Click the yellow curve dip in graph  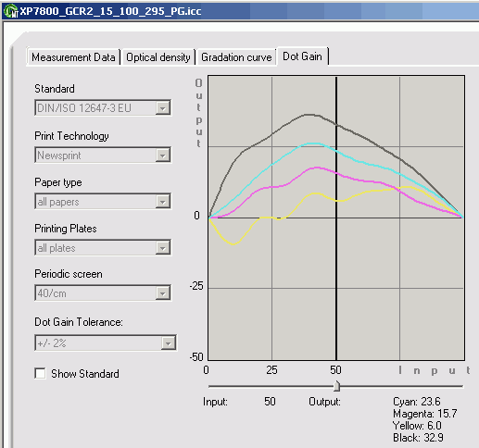(x=233, y=244)
